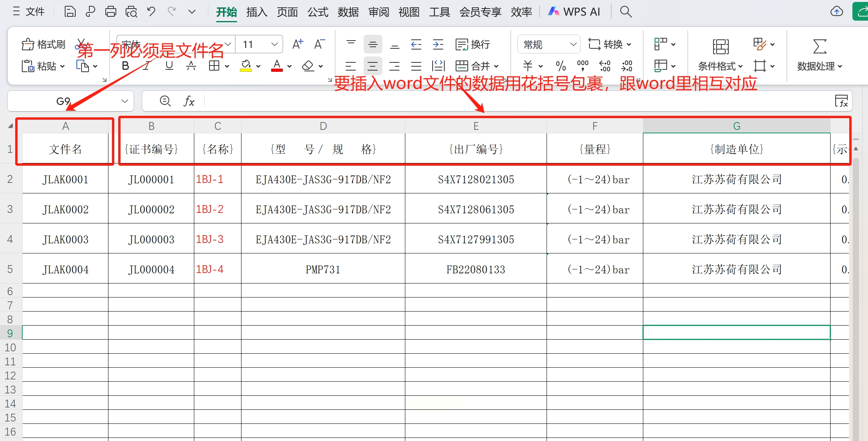
Task: Expand the Name Box dropdown arrow
Action: (125, 101)
